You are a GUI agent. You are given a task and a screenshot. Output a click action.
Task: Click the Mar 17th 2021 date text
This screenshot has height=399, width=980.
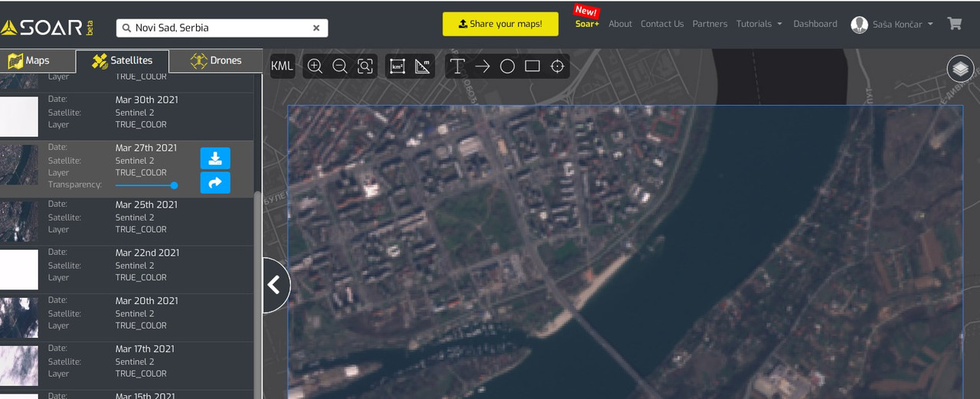point(145,348)
